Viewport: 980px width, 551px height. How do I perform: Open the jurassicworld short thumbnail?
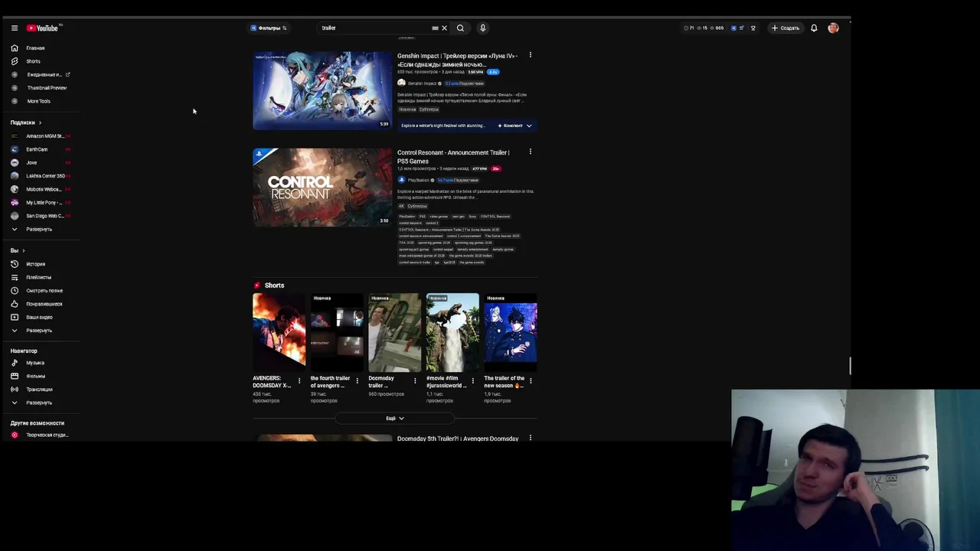452,333
